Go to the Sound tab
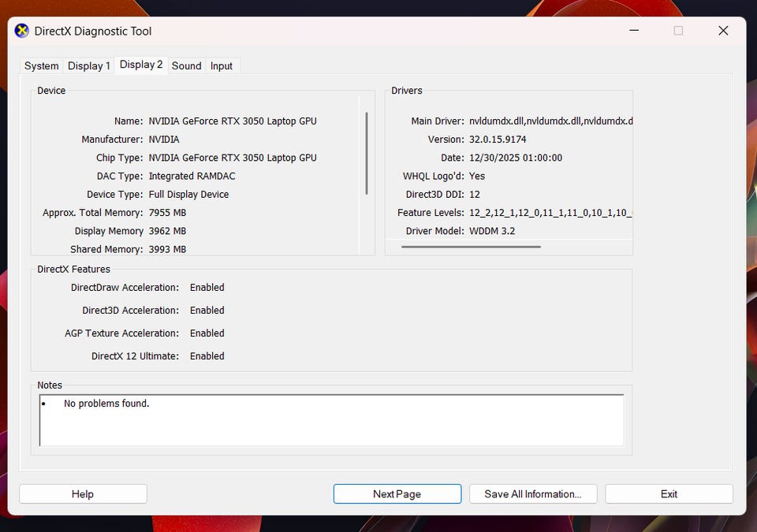Viewport: 757px width, 532px height. 186,65
